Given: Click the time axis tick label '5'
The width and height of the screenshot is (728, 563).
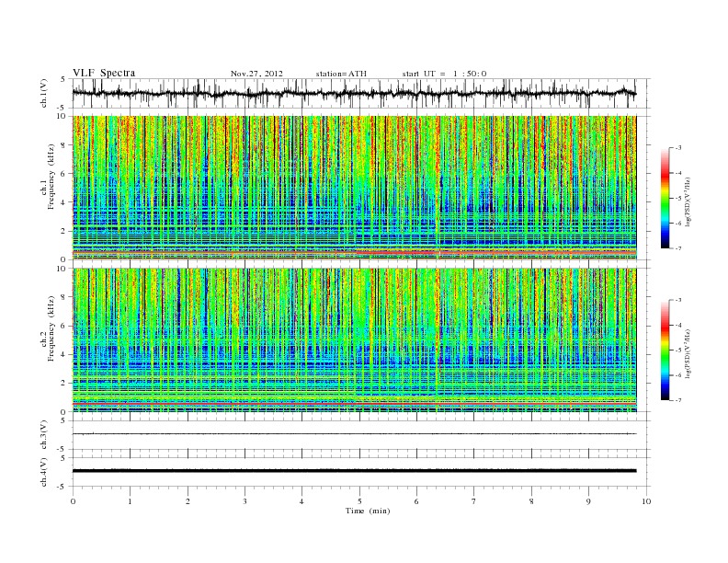Looking at the screenshot, I should 359,501.
